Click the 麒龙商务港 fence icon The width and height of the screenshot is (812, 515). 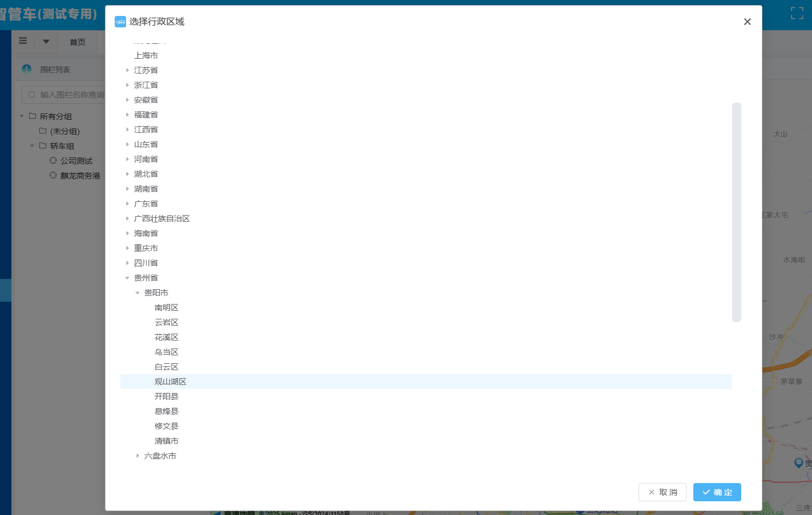[53, 176]
